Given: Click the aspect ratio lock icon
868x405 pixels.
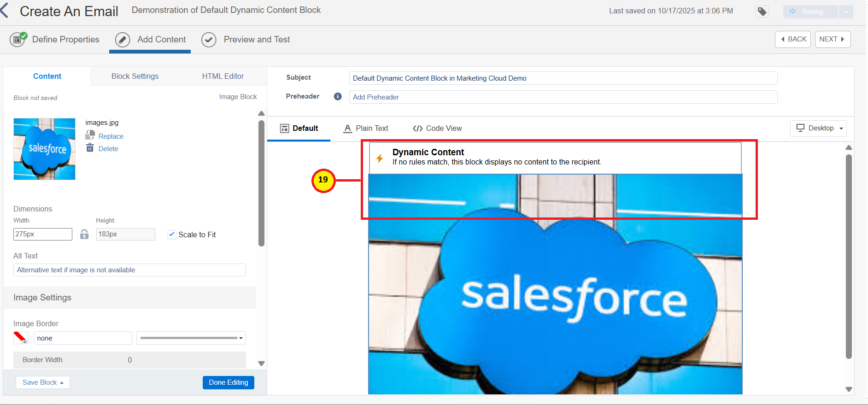Looking at the screenshot, I should coord(84,234).
